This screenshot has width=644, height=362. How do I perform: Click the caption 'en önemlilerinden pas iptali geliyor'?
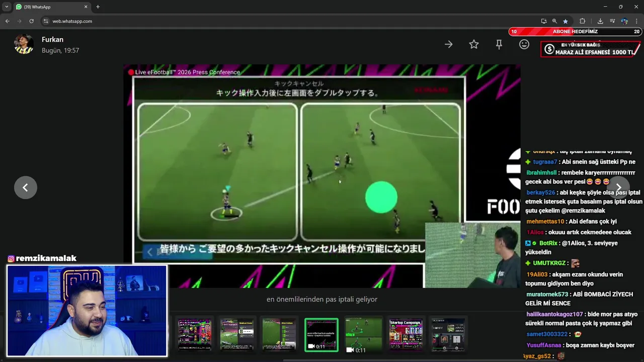(322, 299)
